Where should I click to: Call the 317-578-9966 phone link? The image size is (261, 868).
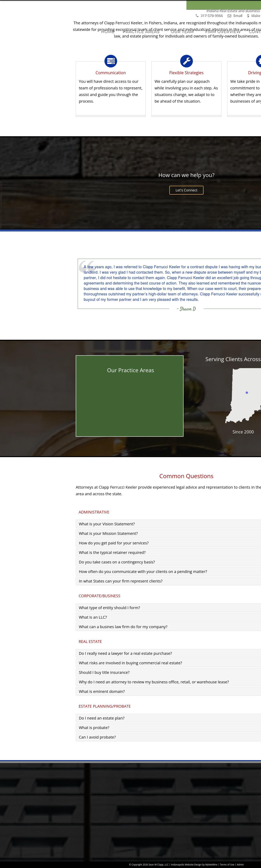click(211, 16)
